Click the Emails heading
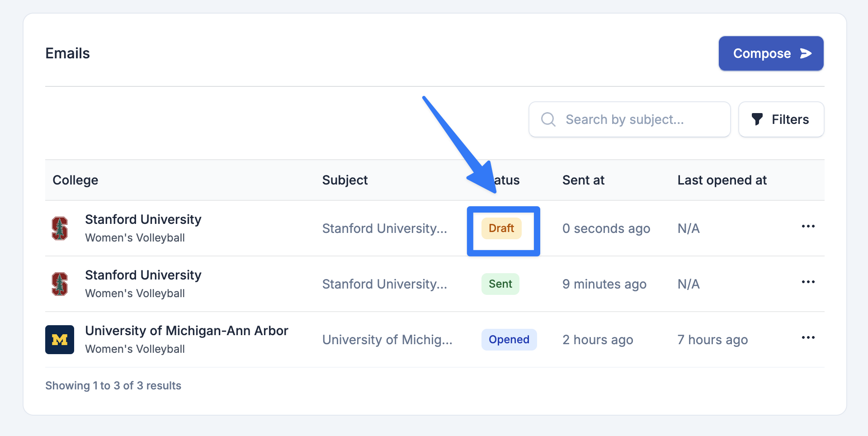The height and width of the screenshot is (436, 868). [68, 53]
